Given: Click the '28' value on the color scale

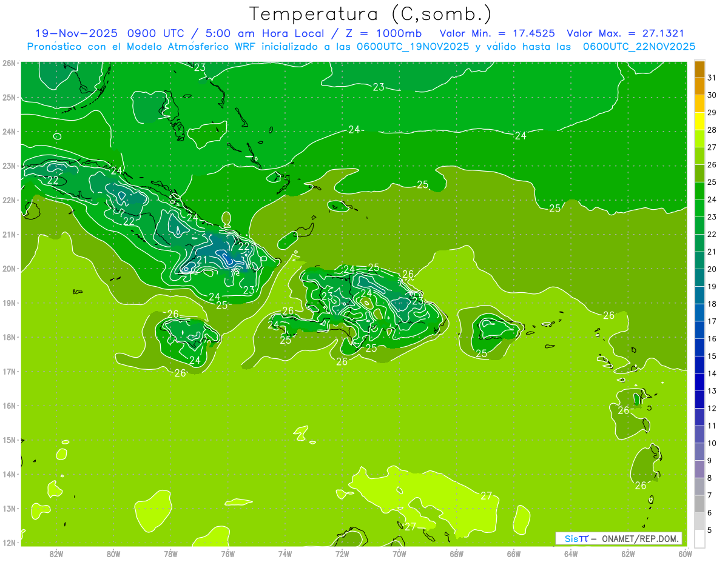Looking at the screenshot, I should 712,130.
